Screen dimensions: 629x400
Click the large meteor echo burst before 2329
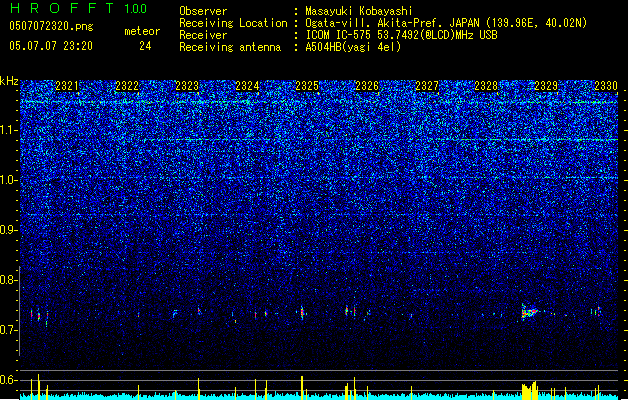(x=530, y=311)
